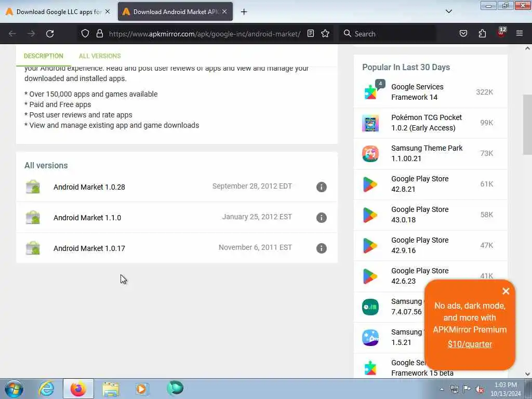This screenshot has height=399, width=532.
Task: Switch to the DESCRIPTION tab
Action: pos(44,56)
